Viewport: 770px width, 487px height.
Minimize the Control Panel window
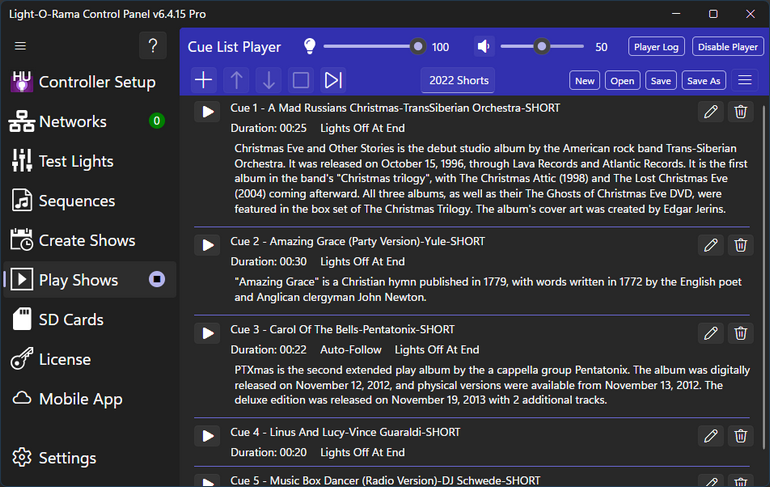click(676, 14)
